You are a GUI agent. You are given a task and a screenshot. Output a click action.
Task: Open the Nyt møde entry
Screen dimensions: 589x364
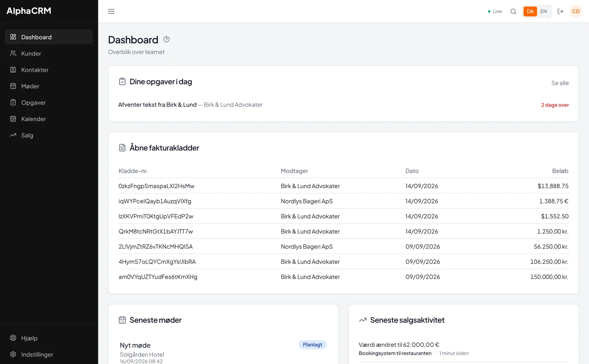(x=135, y=345)
